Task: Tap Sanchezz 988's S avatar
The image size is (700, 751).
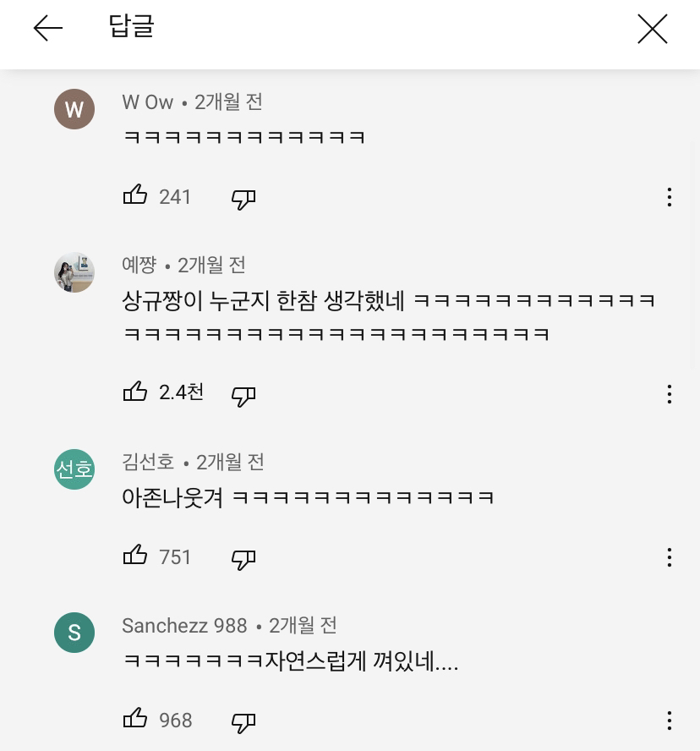Action: click(x=74, y=633)
